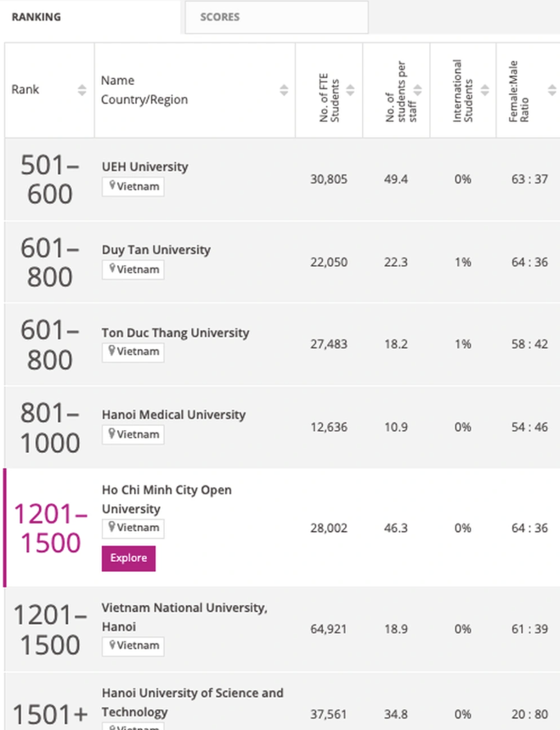Open Ton Duc Thang University link

click(x=175, y=332)
